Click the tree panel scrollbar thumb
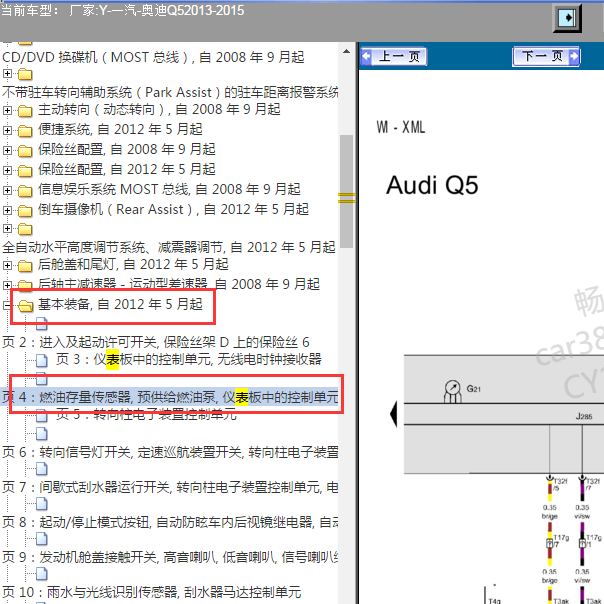604x604 pixels. click(x=346, y=191)
